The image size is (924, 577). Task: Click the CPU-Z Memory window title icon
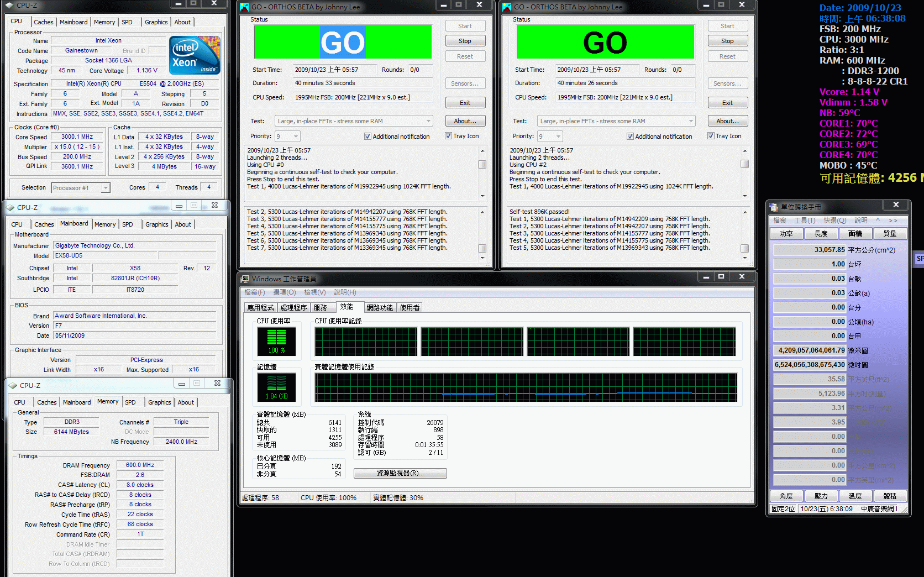coord(13,385)
